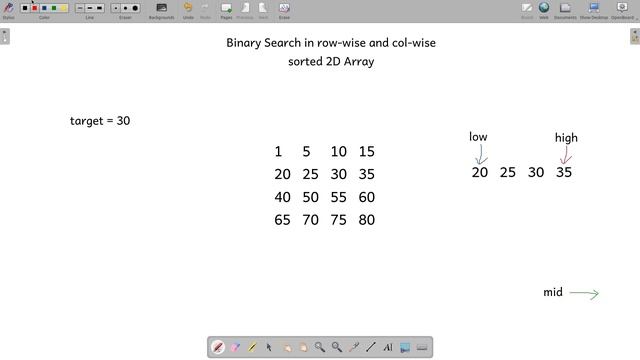
Task: Select the Interact with items hand tool
Action: click(x=286, y=347)
